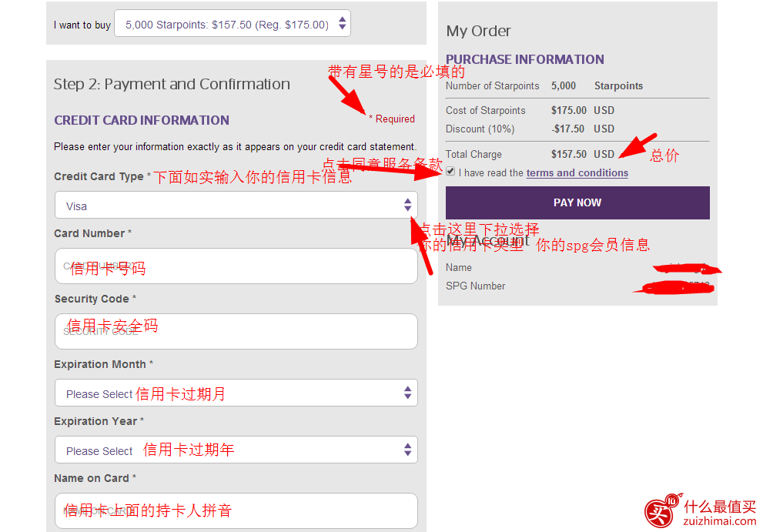Select the Total Charge $157.50 value

click(568, 154)
